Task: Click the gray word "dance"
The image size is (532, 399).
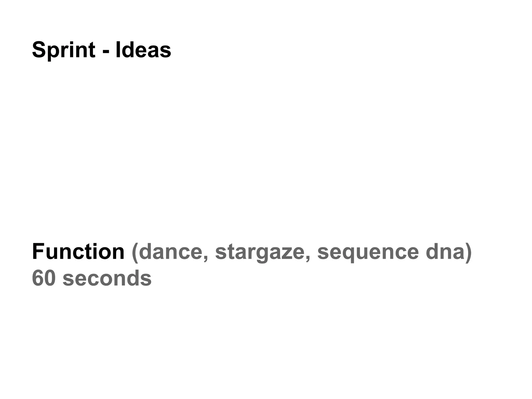Action: [x=170, y=252]
